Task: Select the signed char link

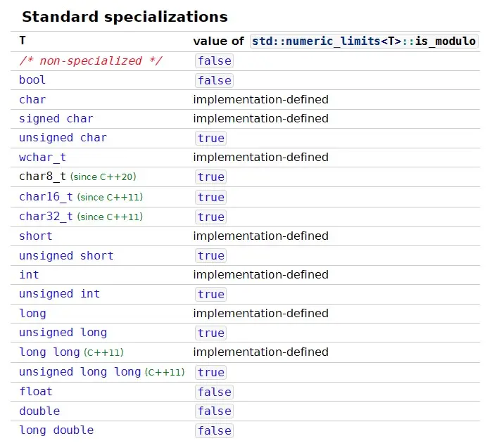Action: tap(56, 118)
